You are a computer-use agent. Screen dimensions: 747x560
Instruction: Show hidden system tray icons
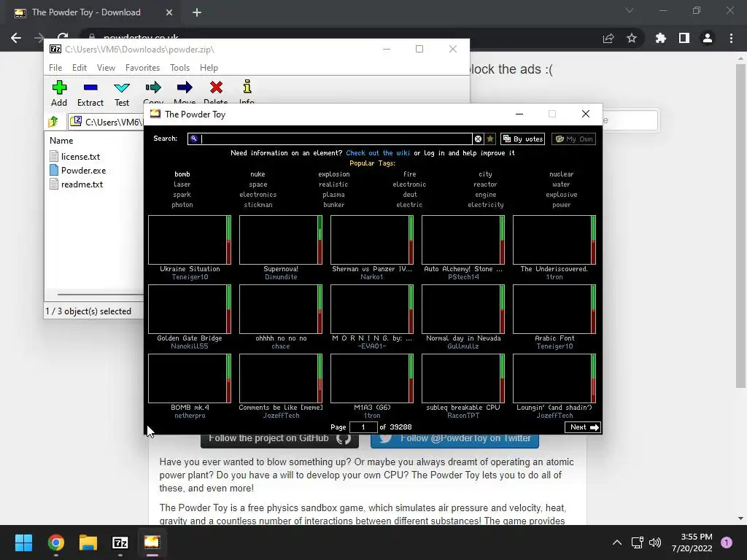[x=617, y=542]
